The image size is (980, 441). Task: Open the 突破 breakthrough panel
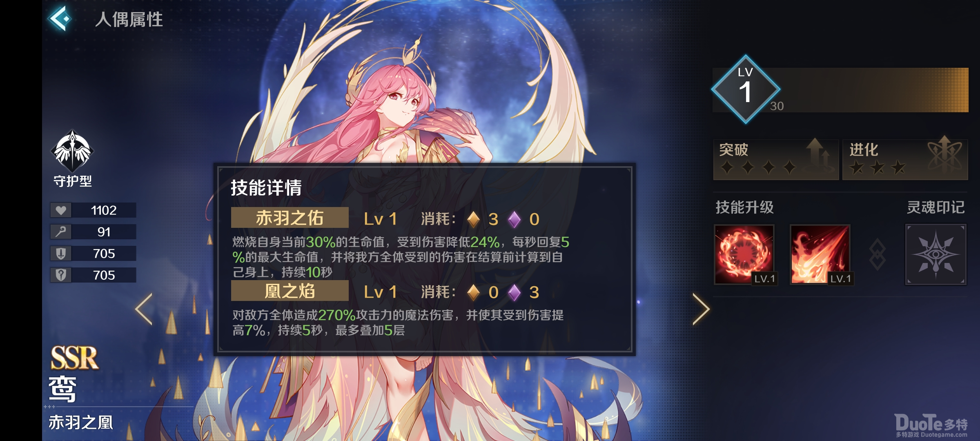coord(776,160)
